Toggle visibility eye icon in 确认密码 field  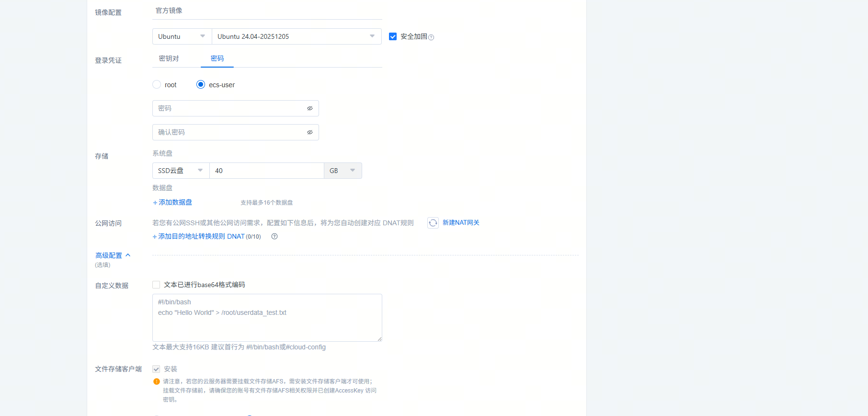(x=310, y=132)
